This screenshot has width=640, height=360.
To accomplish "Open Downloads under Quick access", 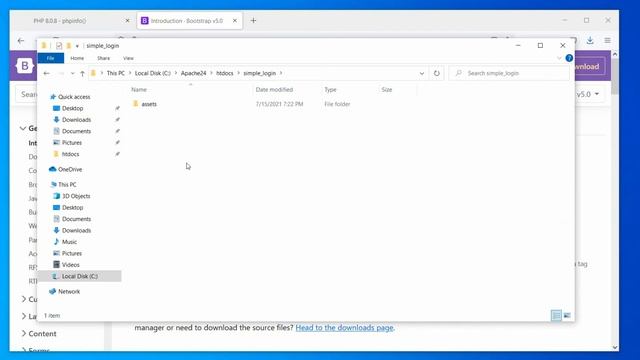I will click(x=76, y=120).
